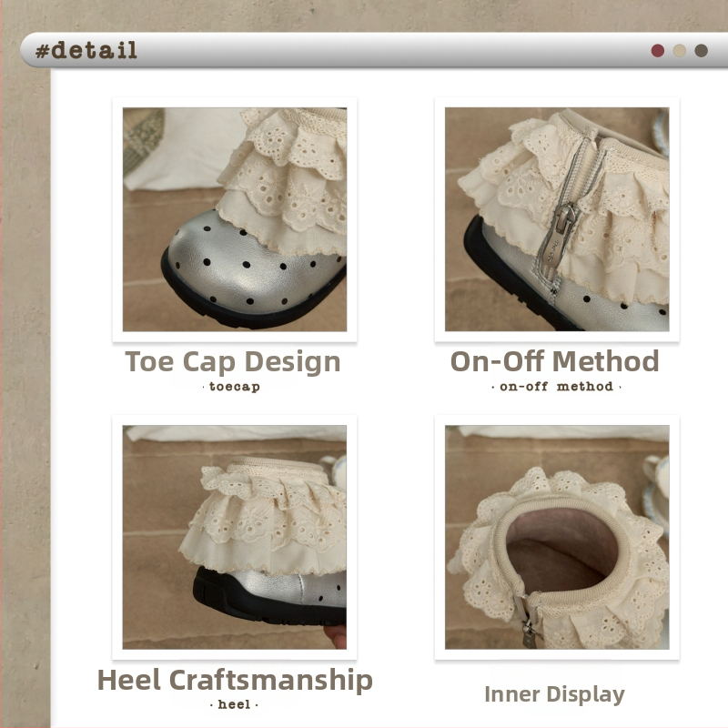Open the On-Off Method photo
728x728 pixels.
[556, 219]
